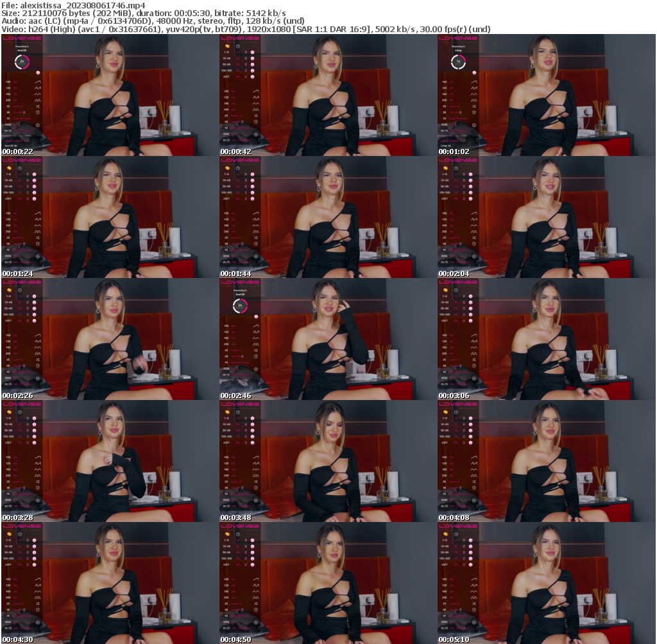Click the Clear the Queue option

tap(240, 250)
